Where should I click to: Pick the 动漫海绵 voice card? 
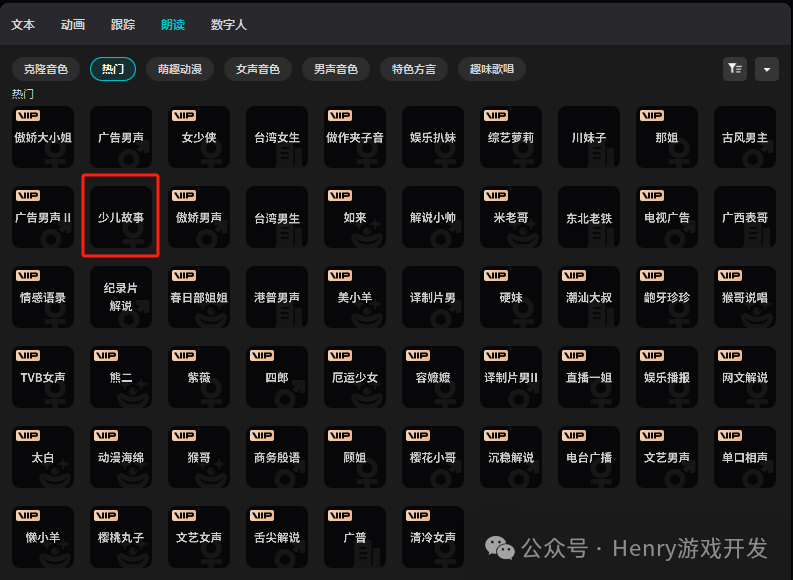click(x=121, y=457)
